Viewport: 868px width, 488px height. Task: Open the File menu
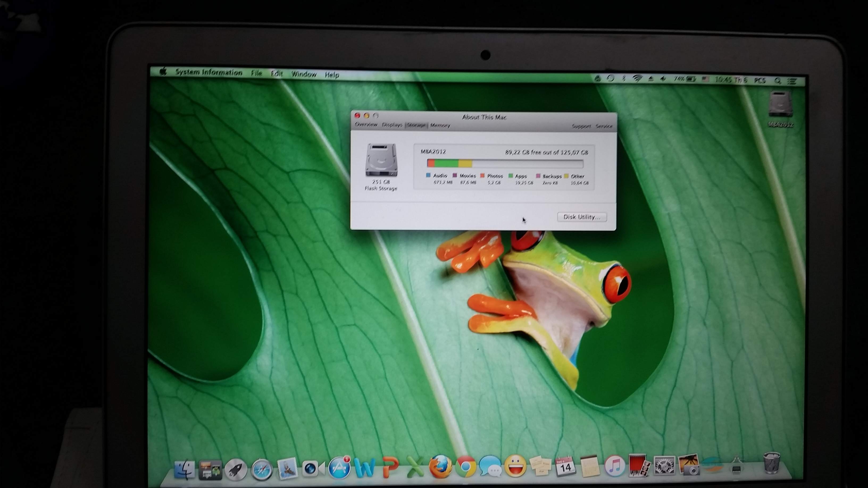click(256, 73)
